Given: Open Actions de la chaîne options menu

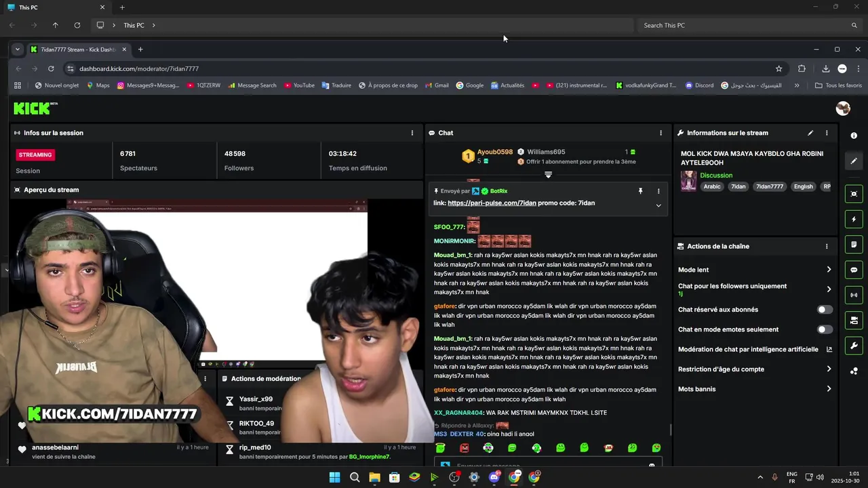Looking at the screenshot, I should pos(826,247).
